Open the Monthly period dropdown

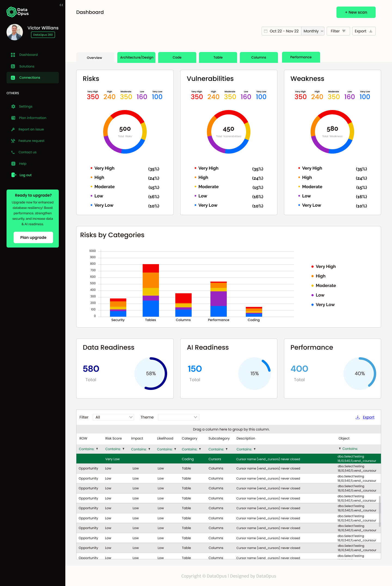[313, 31]
